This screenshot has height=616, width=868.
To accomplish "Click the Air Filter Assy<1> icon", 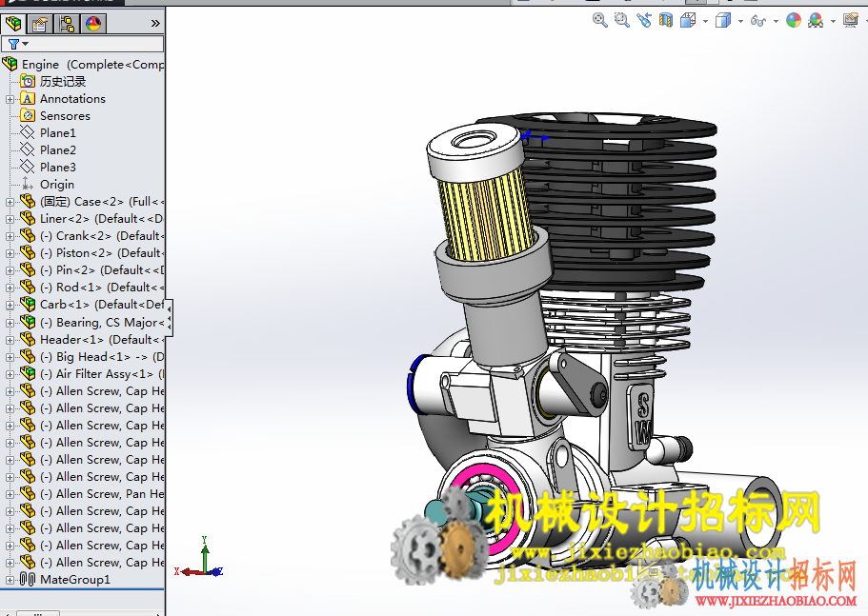I will (x=28, y=373).
